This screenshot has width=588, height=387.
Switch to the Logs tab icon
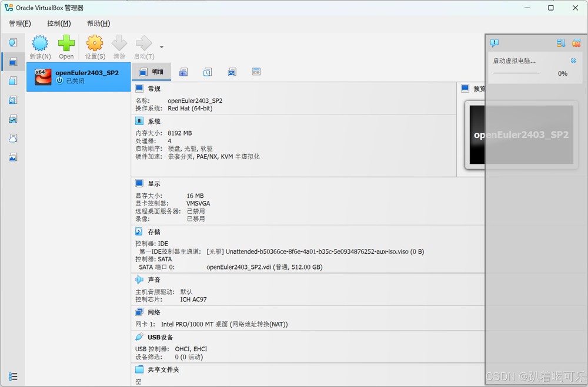point(208,72)
